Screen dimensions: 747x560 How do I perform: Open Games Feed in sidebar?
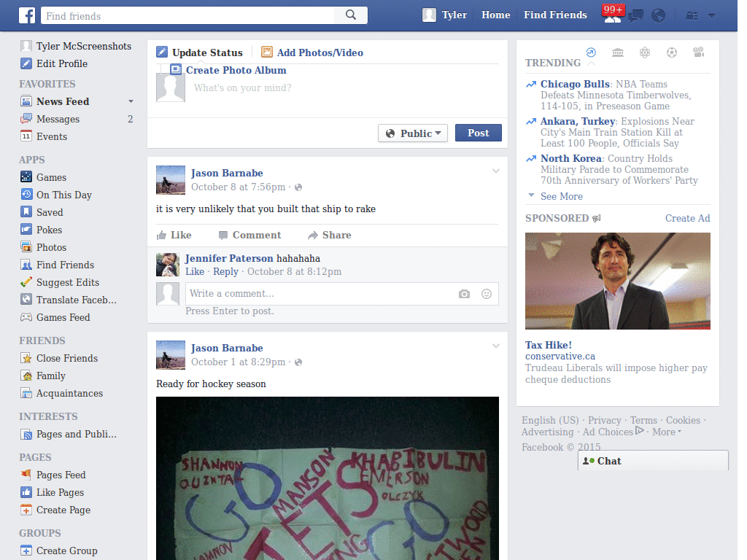pos(55,317)
